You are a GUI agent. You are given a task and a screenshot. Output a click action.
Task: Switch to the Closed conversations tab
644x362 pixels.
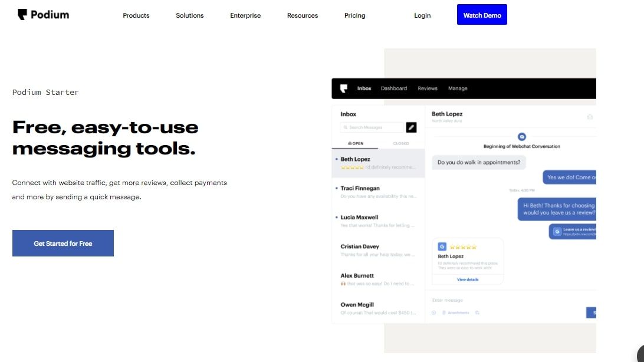coord(400,143)
